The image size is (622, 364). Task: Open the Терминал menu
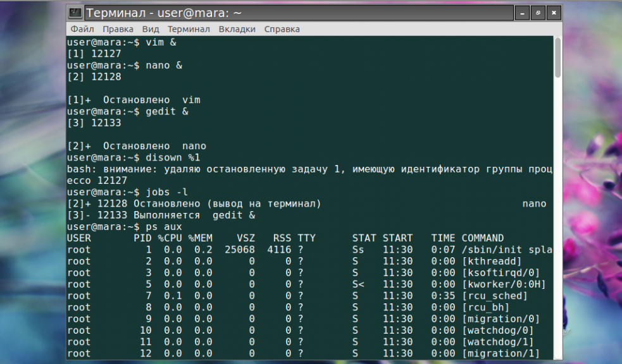(x=189, y=29)
